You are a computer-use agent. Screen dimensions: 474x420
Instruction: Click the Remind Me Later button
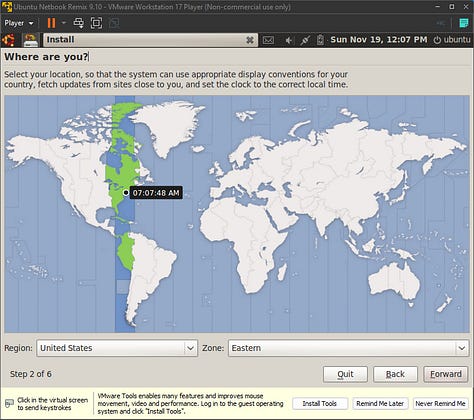pyautogui.click(x=380, y=404)
